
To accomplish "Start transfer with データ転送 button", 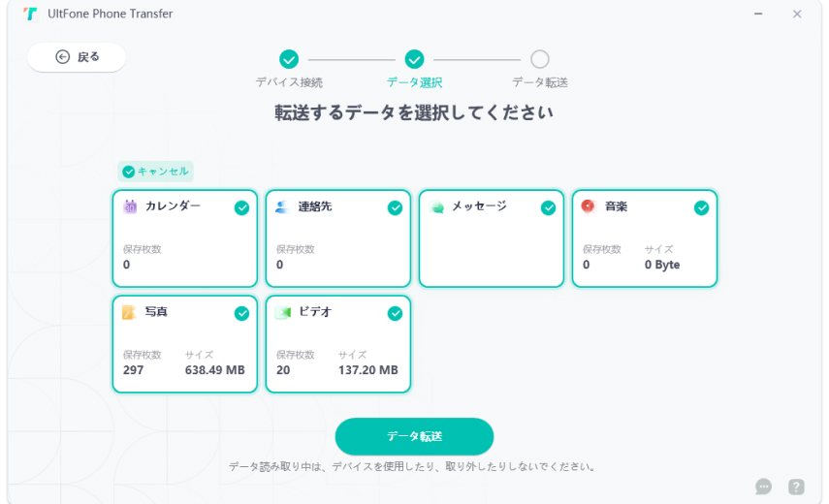I will (414, 436).
